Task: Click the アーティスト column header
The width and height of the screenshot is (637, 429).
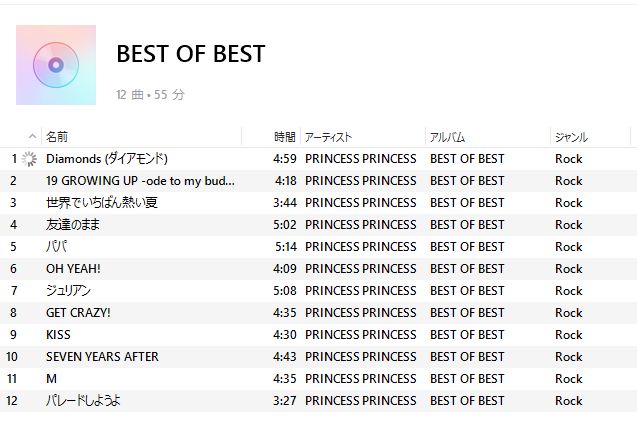Action: 328,137
